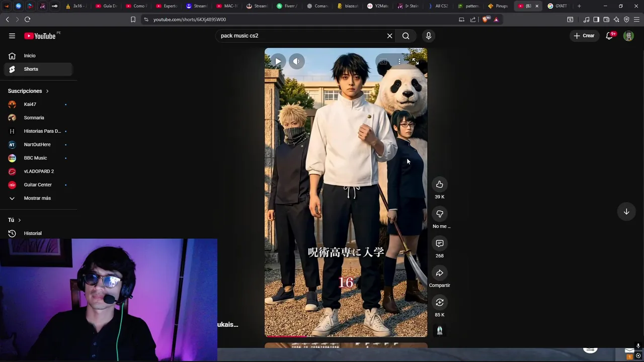Reload the page
Screen dimensions: 644x362
point(27,19)
